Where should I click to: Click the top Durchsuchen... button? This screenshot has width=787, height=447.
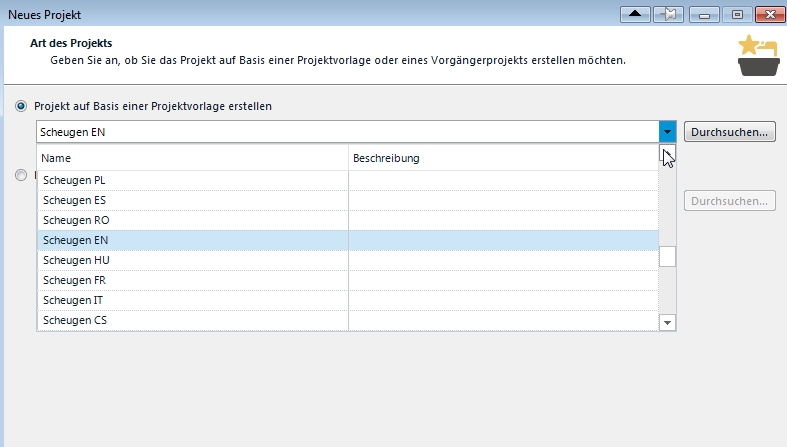point(729,132)
